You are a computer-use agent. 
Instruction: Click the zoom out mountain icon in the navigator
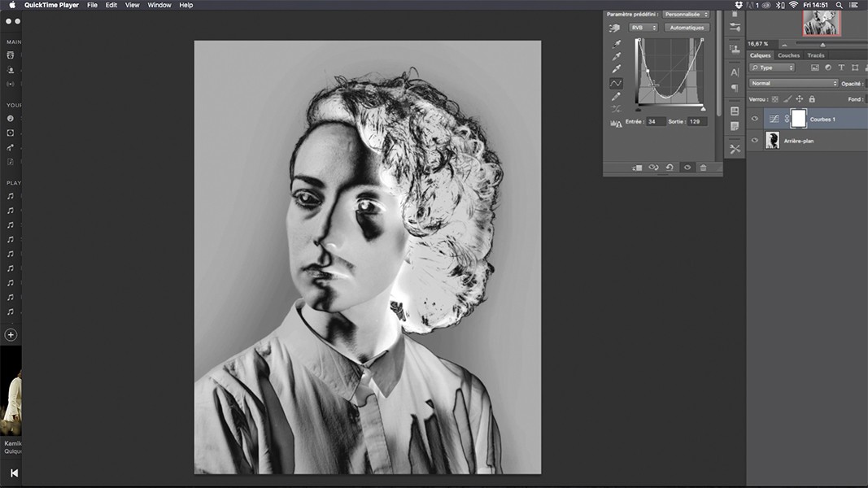(x=784, y=44)
